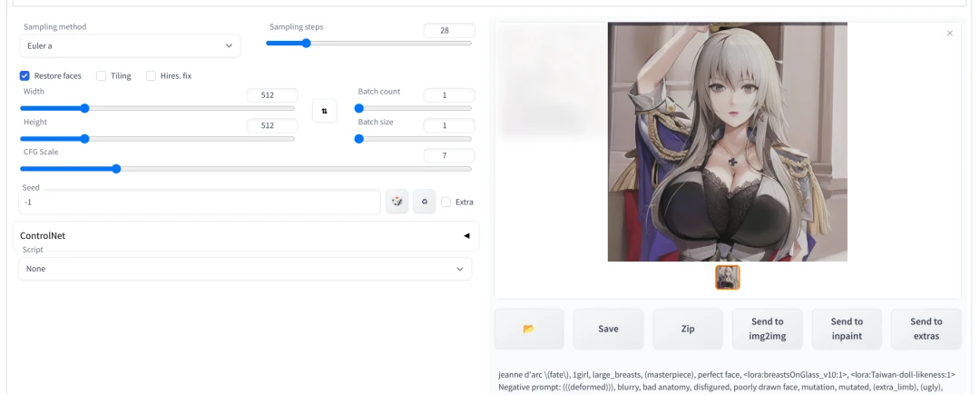The width and height of the screenshot is (980, 395).
Task: Select the generated image thumbnail
Action: pyautogui.click(x=728, y=278)
